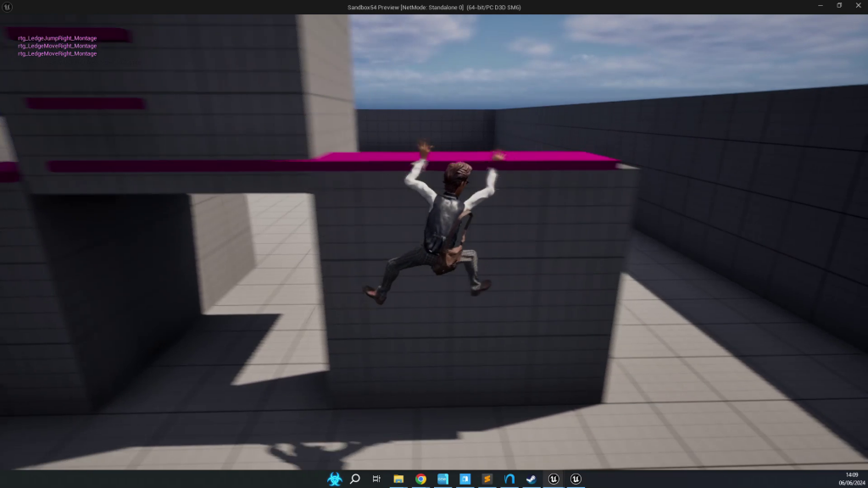
Task: Open Task View from the taskbar
Action: point(376,479)
